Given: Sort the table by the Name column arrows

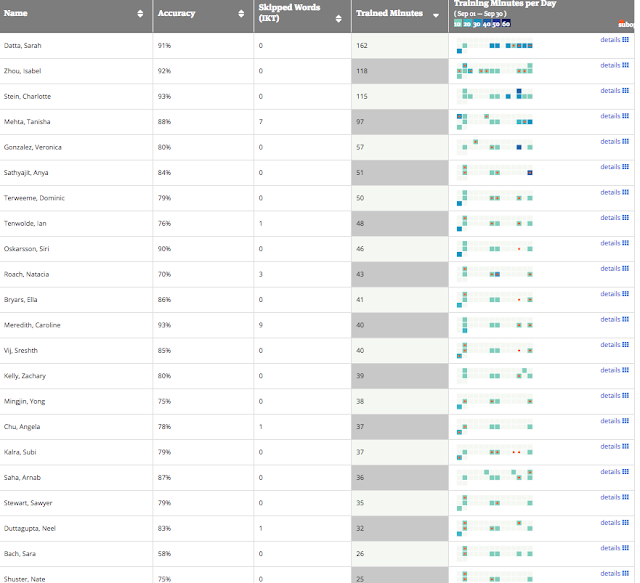Looking at the screenshot, I should (x=140, y=13).
